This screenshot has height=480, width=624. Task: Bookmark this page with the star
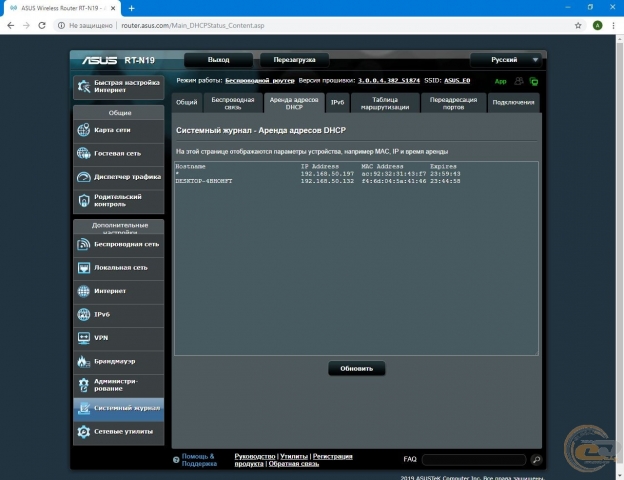point(578,25)
